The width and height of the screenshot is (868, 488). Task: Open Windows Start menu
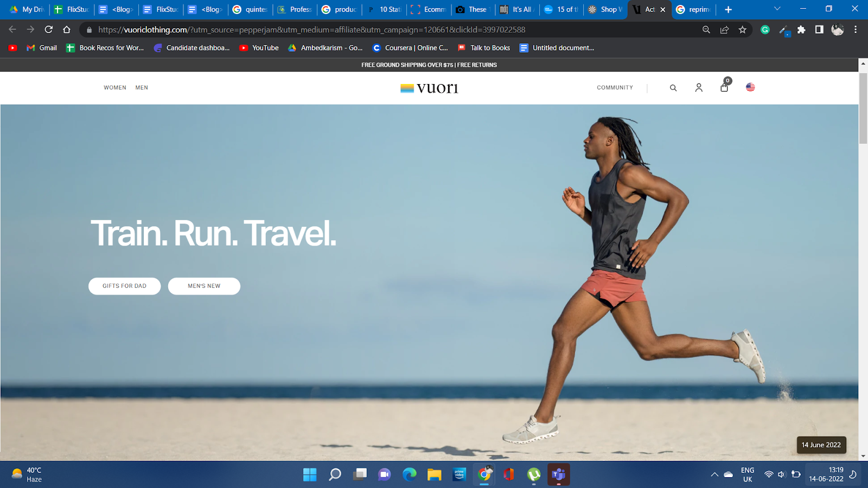[x=310, y=474]
